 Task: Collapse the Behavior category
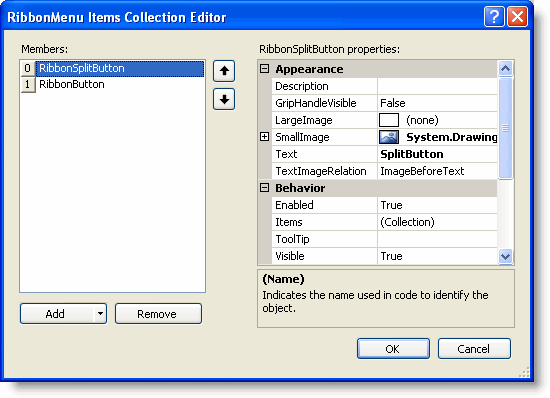click(x=264, y=188)
